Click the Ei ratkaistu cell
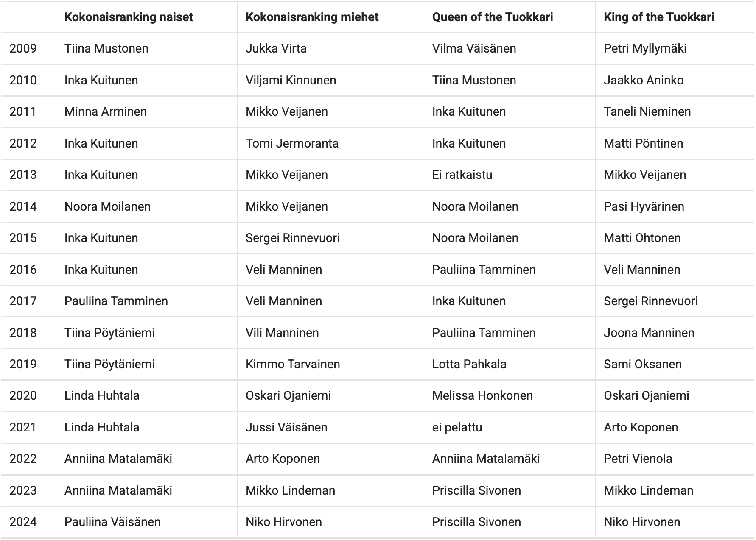Image resolution: width=756 pixels, height=540 pixels. click(x=462, y=175)
